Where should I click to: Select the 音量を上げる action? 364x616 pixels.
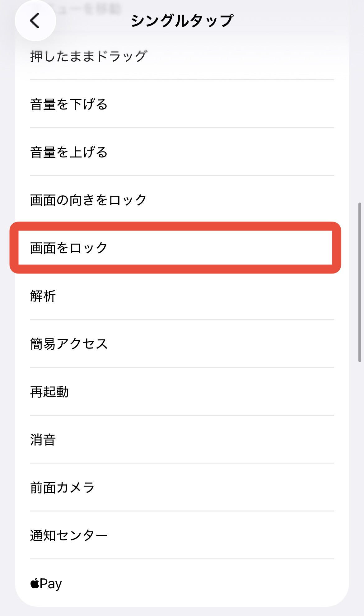coord(69,152)
